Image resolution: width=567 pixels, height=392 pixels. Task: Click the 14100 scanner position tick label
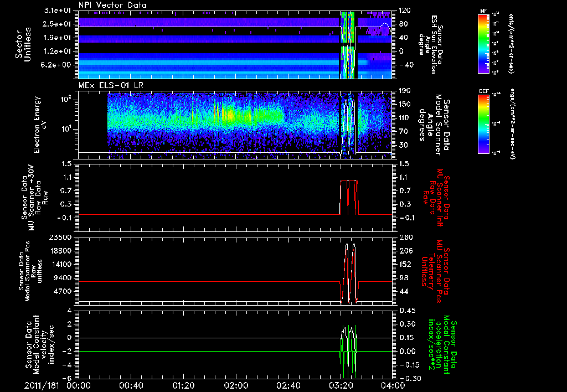tap(60, 264)
